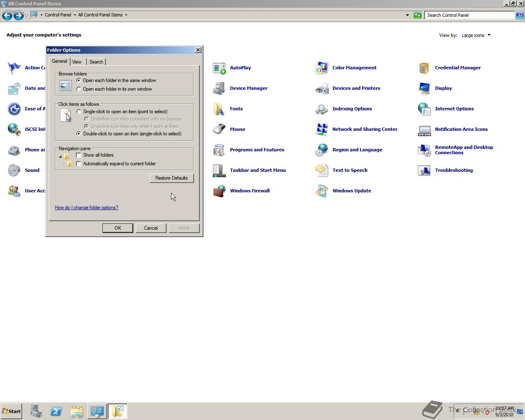
Task: Open the Display icon
Action: [425, 89]
